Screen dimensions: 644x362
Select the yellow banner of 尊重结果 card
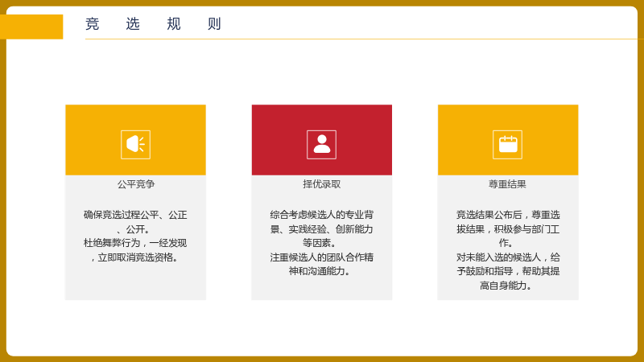tap(508, 140)
